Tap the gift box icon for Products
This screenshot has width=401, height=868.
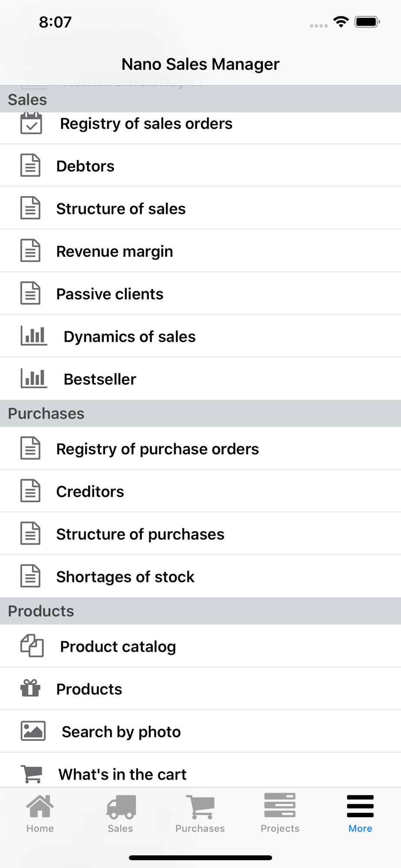click(x=30, y=689)
